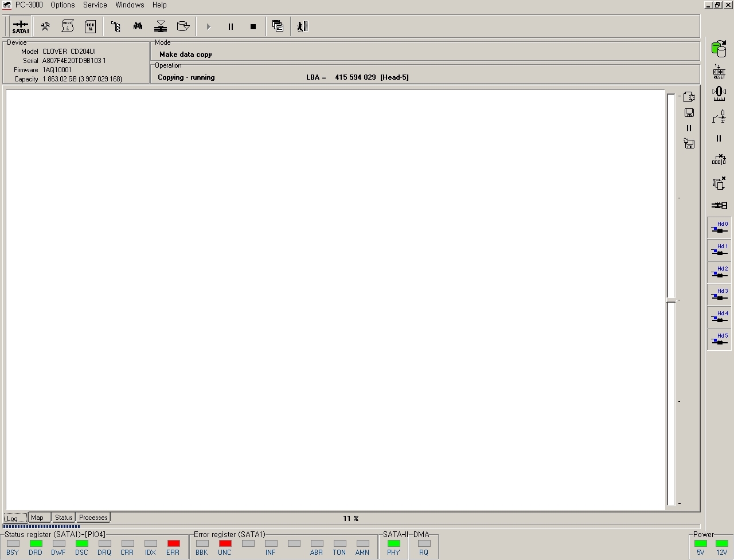Click the red UNC error indicator

(x=225, y=543)
